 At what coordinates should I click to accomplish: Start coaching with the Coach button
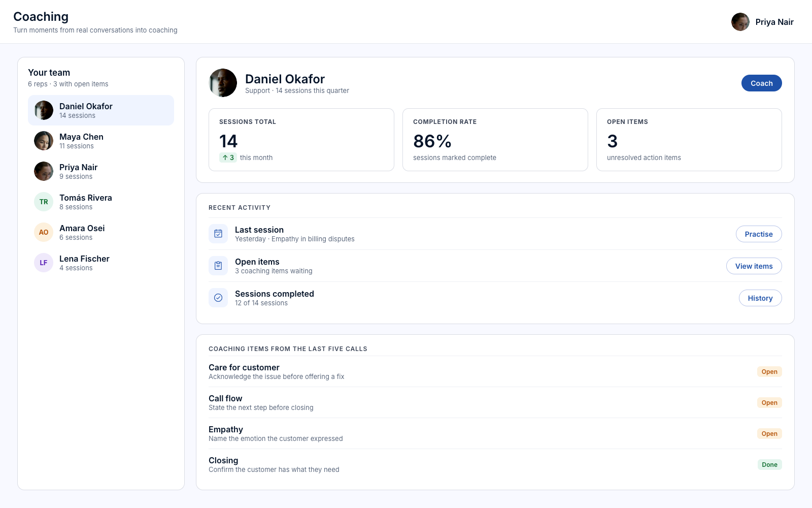762,83
